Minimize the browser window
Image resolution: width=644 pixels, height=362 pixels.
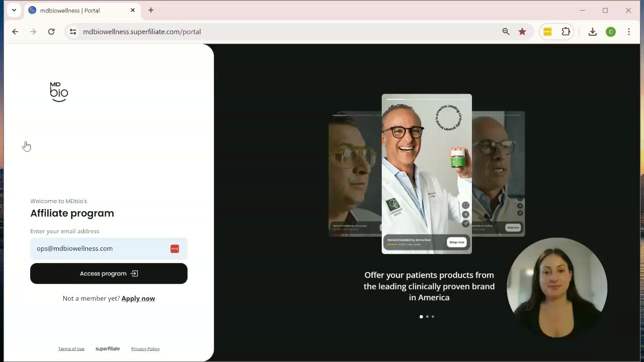coord(582,10)
